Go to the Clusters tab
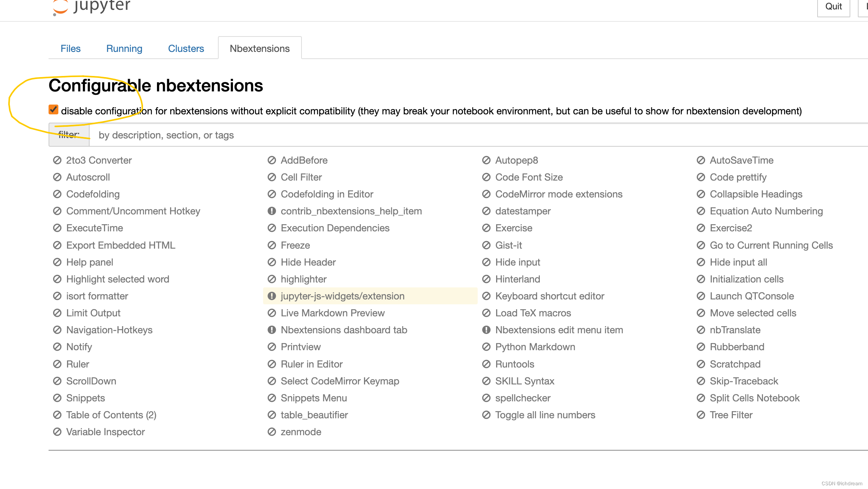Screen dimensions: 868x489 pos(186,49)
